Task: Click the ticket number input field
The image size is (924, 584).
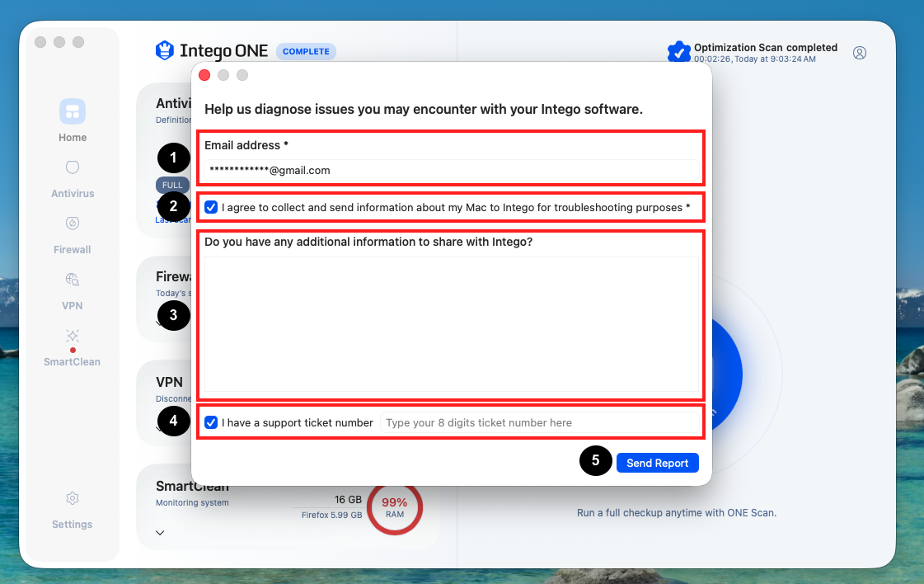Action: pos(539,423)
